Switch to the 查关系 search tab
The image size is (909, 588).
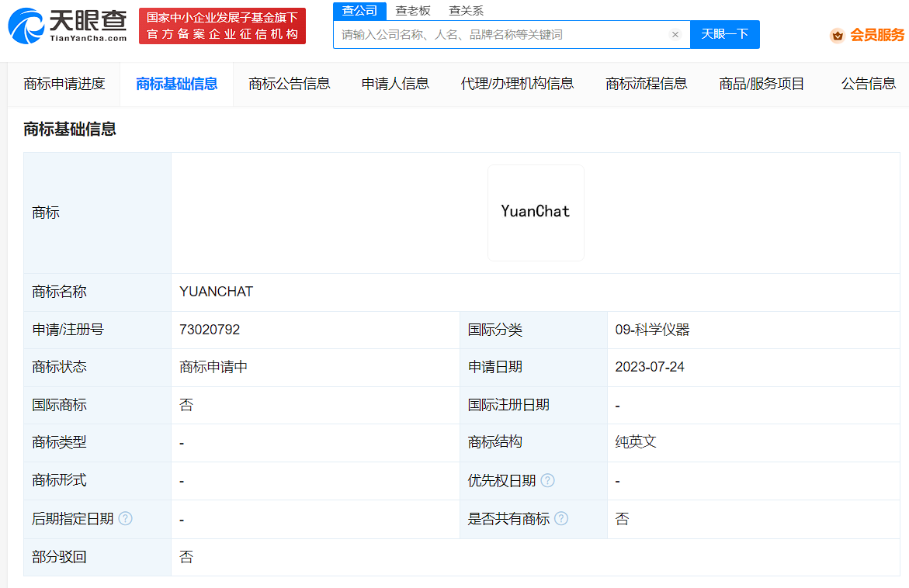tap(466, 10)
